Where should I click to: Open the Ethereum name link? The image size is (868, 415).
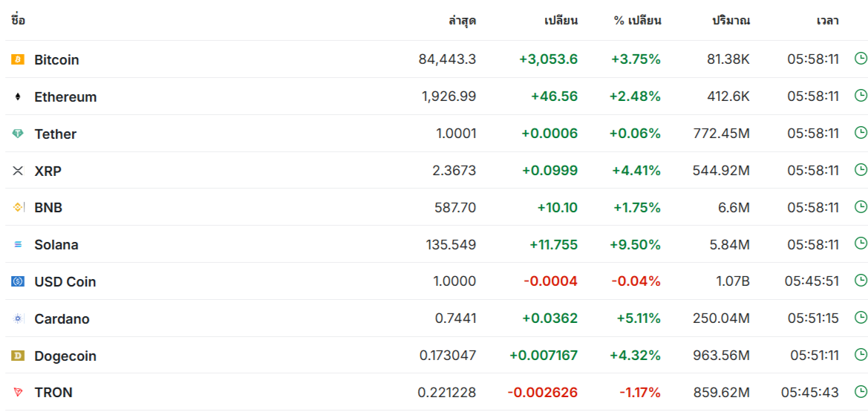[65, 97]
